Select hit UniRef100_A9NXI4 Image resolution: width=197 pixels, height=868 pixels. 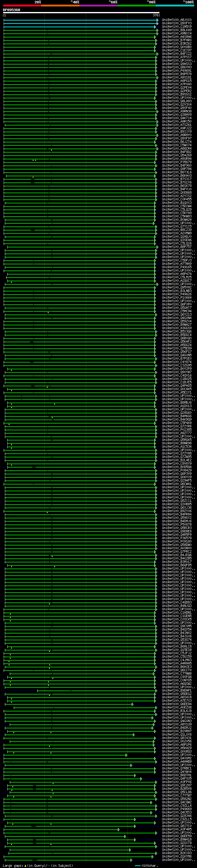pos(176,33)
